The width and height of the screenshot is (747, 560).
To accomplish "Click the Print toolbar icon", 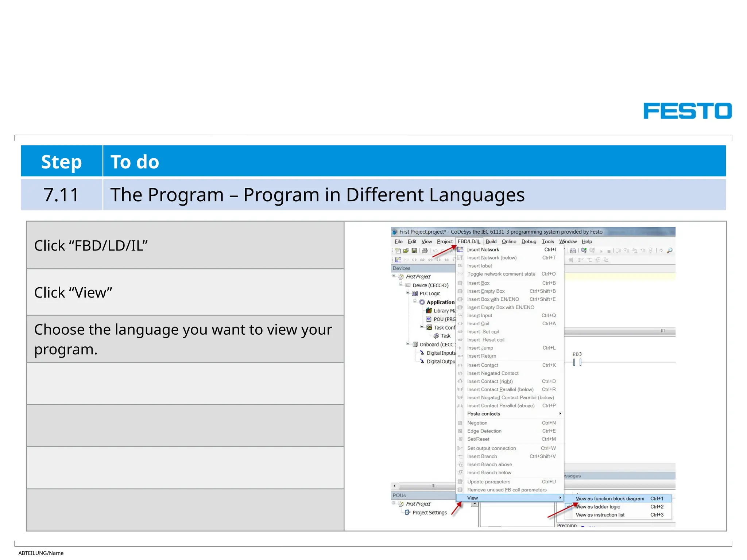I will 425,250.
